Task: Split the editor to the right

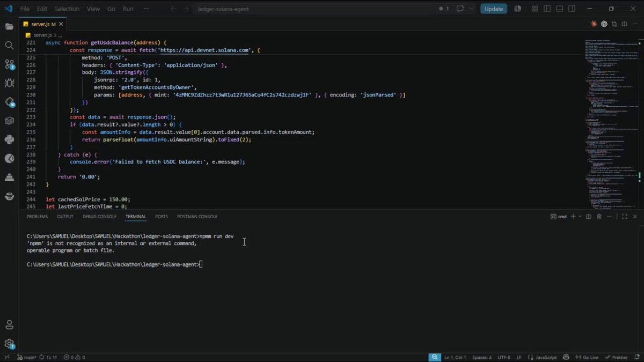Action: pyautogui.click(x=624, y=24)
